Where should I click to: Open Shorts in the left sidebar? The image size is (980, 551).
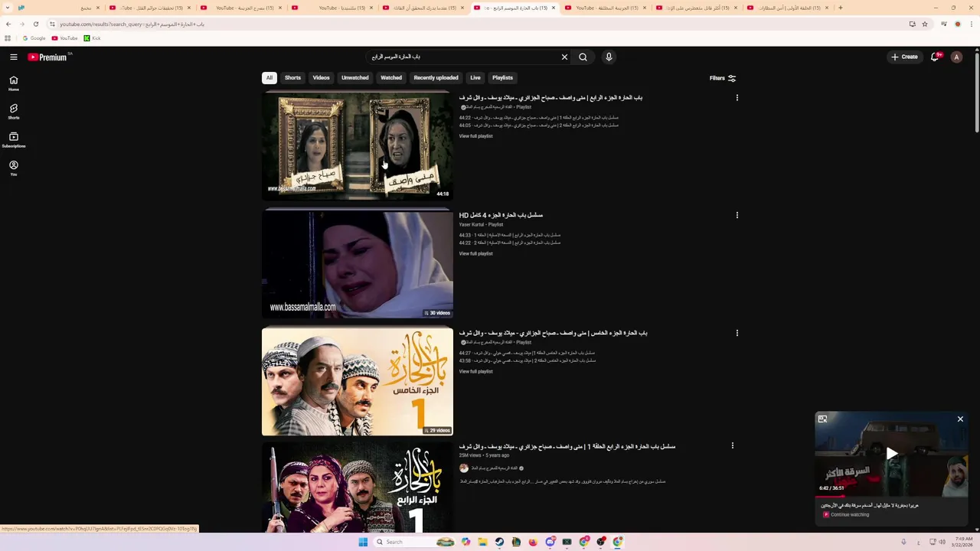coord(14,112)
